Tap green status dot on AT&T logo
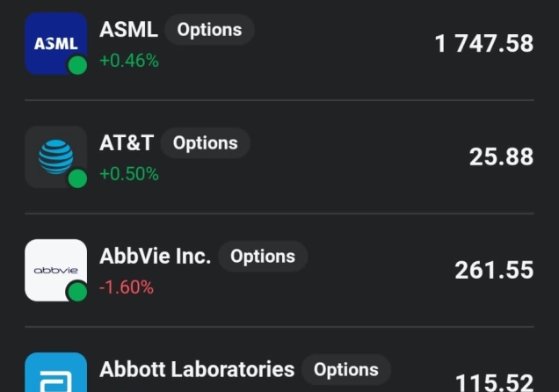Image resolution: width=559 pixels, height=392 pixels. (77, 178)
